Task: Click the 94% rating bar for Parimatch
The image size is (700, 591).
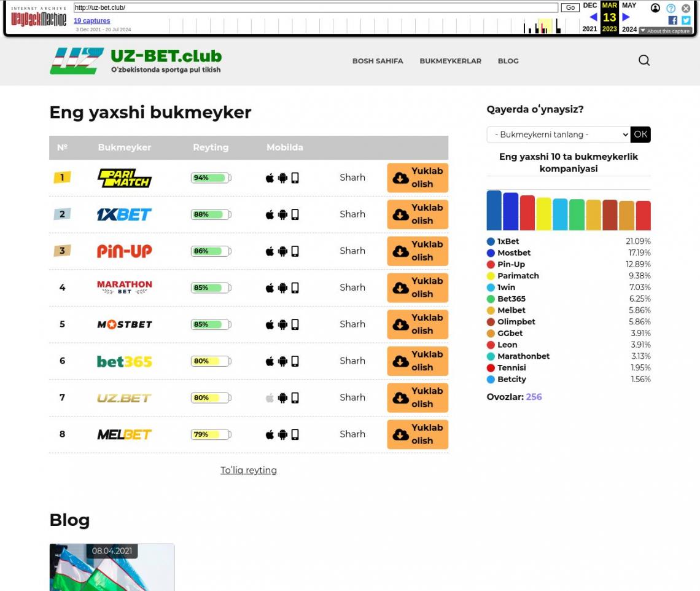Action: tap(211, 178)
